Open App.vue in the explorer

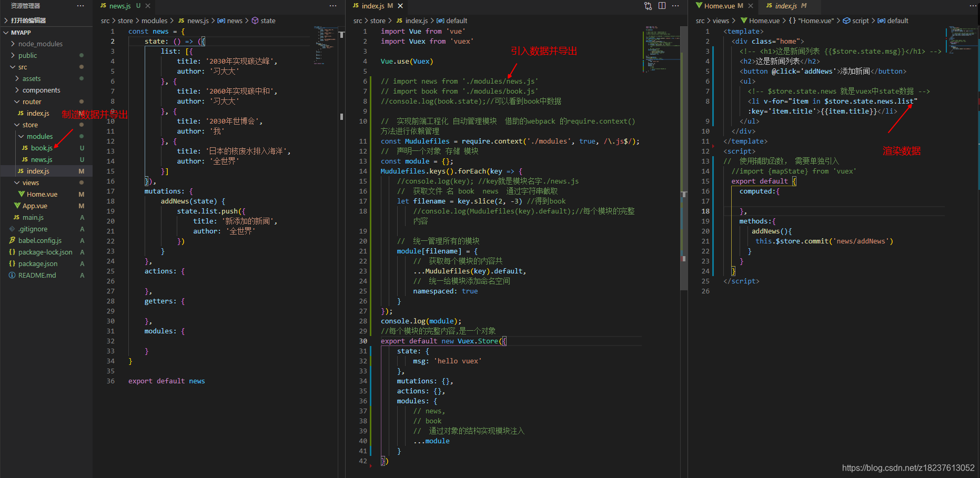(35, 206)
